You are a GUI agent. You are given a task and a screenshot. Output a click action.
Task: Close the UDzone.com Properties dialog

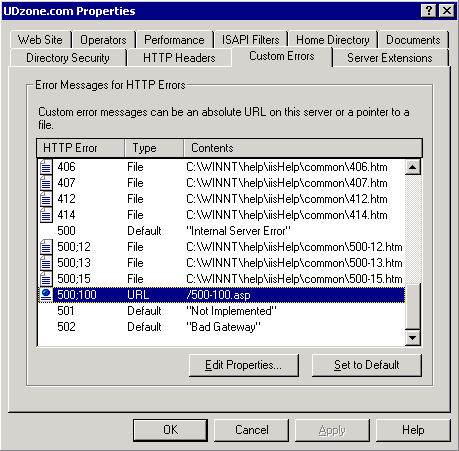(x=447, y=11)
